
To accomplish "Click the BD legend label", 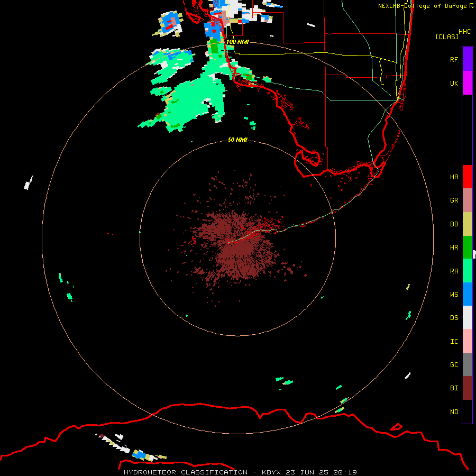I will click(x=454, y=224).
